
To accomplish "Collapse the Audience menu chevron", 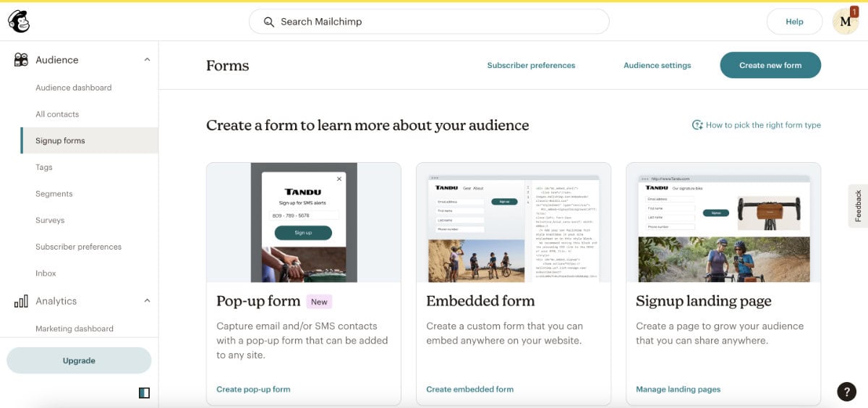I will tap(147, 60).
